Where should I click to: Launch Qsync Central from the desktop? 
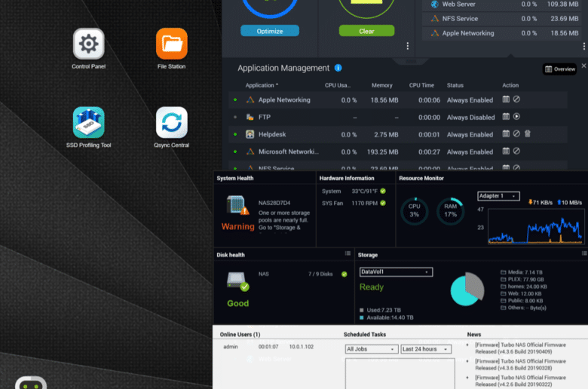pos(171,122)
